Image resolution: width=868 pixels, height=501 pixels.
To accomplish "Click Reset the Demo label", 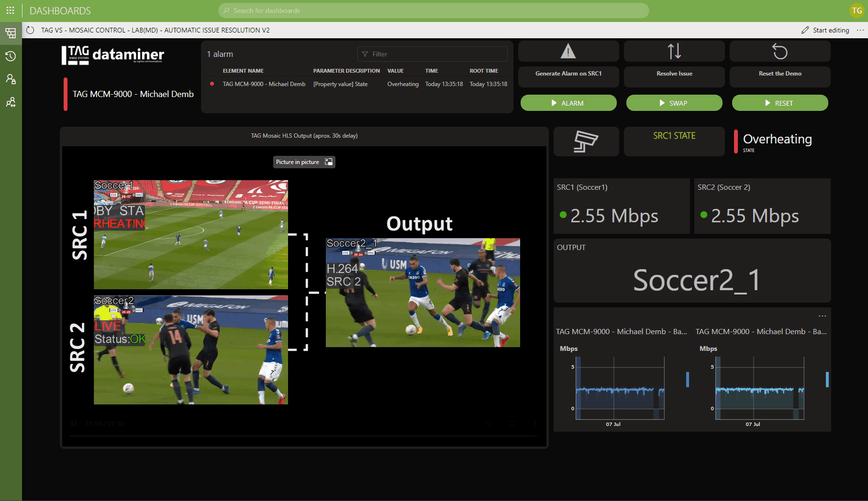I will click(780, 74).
